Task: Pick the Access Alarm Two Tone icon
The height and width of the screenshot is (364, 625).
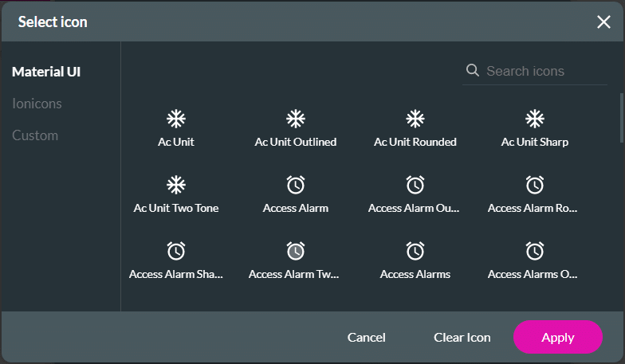Action: pyautogui.click(x=295, y=251)
